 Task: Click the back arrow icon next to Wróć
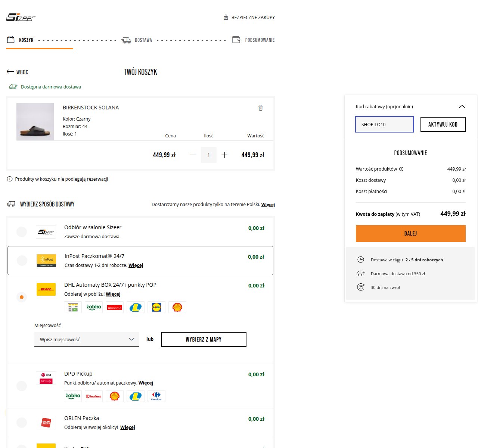(x=10, y=71)
